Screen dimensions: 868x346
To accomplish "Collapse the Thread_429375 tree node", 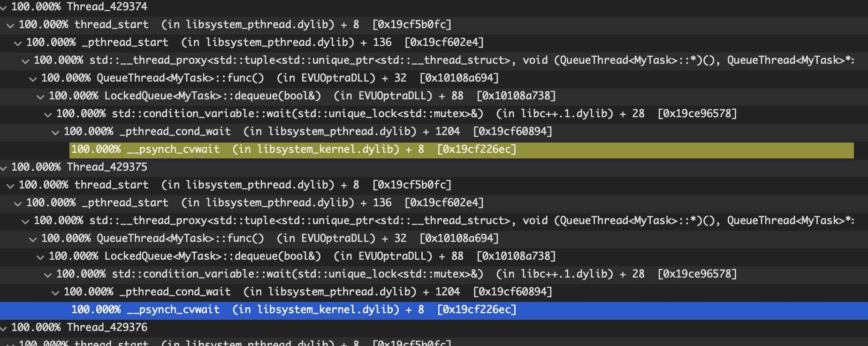I will coord(3,168).
